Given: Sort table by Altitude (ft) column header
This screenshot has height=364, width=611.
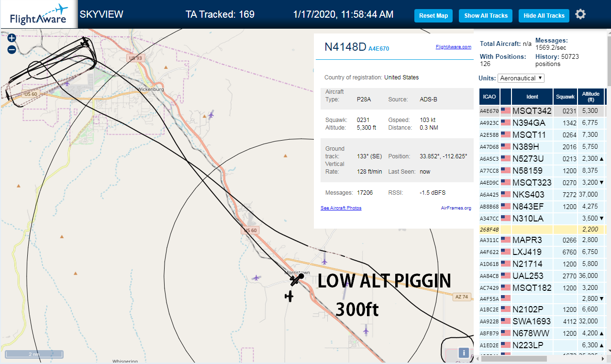Looking at the screenshot, I should 591,97.
